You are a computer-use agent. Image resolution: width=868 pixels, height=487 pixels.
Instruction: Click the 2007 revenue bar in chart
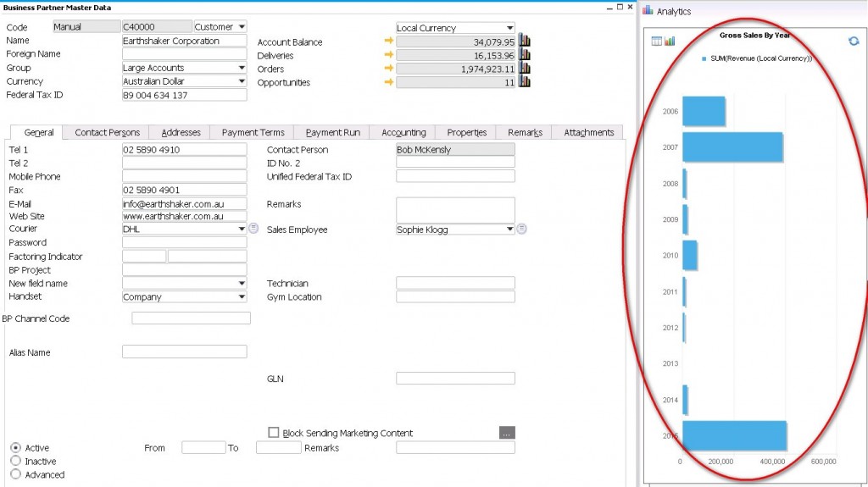coord(732,147)
